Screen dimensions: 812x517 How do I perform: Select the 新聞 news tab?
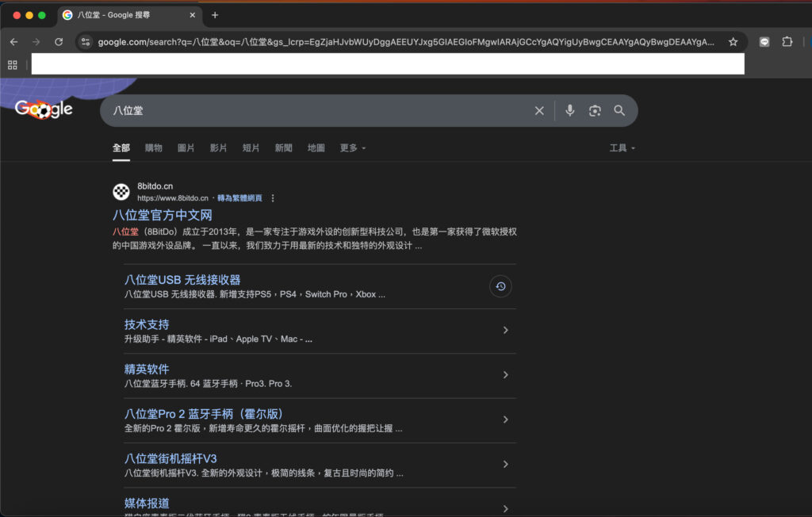click(283, 148)
